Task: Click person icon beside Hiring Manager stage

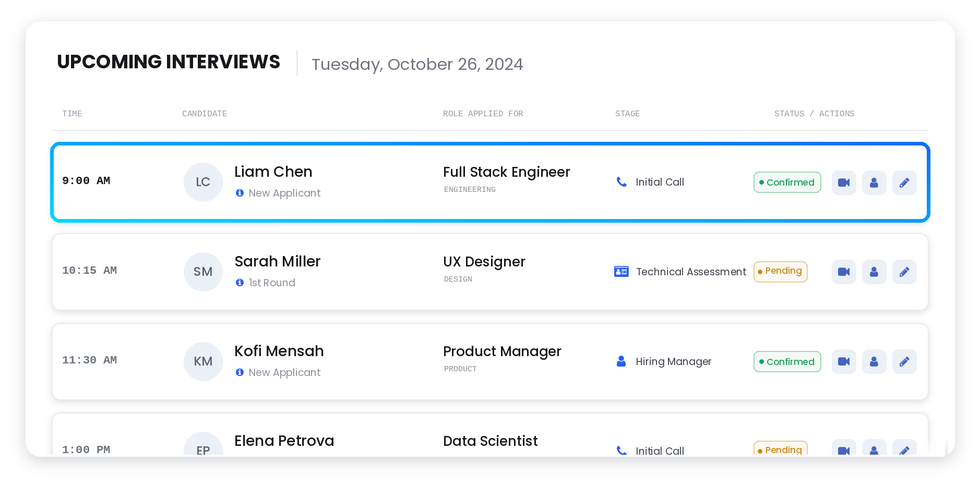Action: [621, 361]
